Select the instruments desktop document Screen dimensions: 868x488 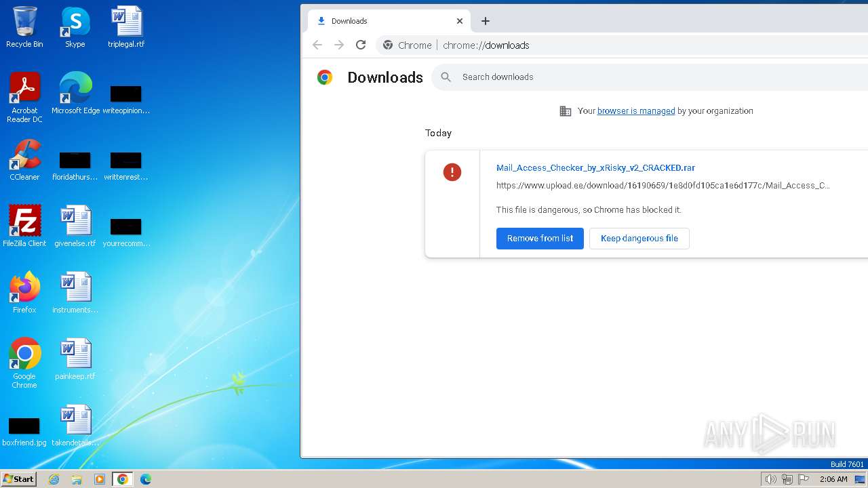(75, 292)
